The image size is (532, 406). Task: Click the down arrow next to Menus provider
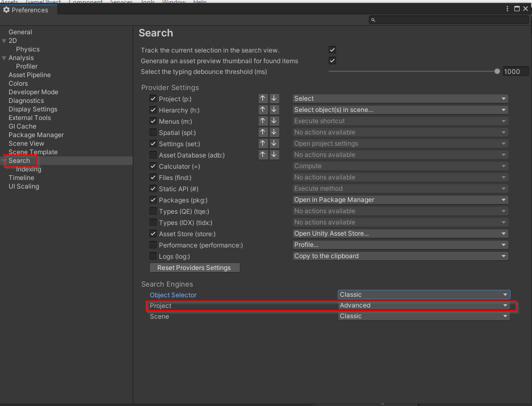click(x=273, y=121)
